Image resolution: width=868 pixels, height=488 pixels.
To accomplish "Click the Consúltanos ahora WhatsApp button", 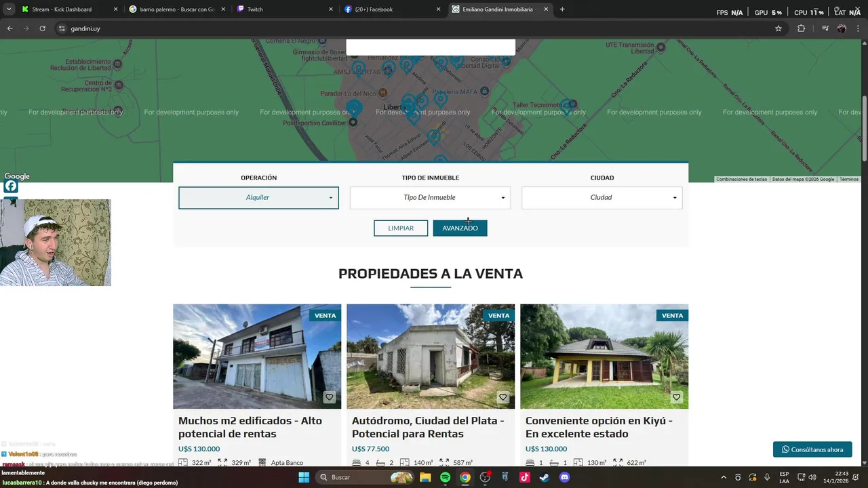I will tap(812, 449).
